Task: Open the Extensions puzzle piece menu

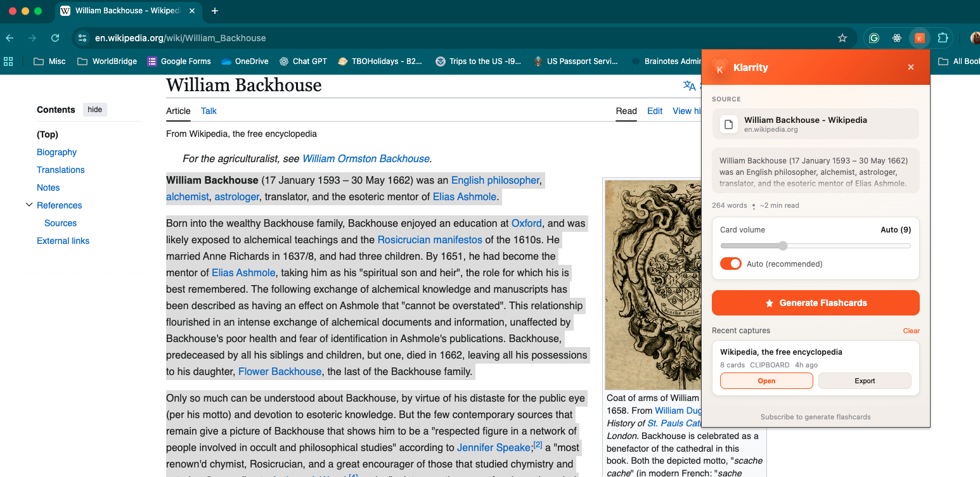Action: (x=943, y=38)
